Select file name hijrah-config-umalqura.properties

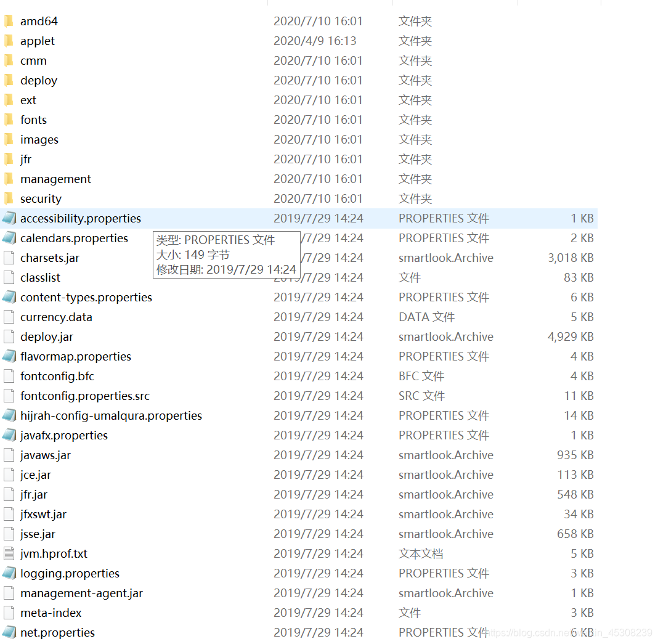tap(111, 415)
